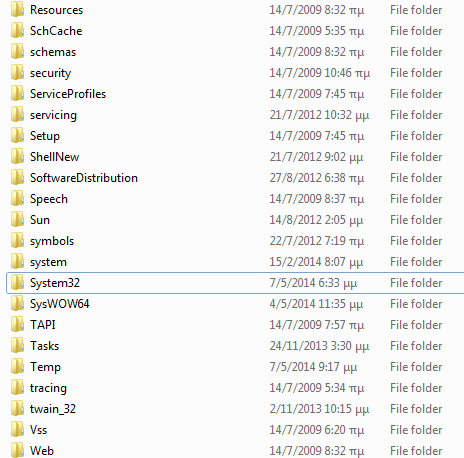Select the twain_32 folder name
Screen dimensions: 464x458
click(53, 409)
